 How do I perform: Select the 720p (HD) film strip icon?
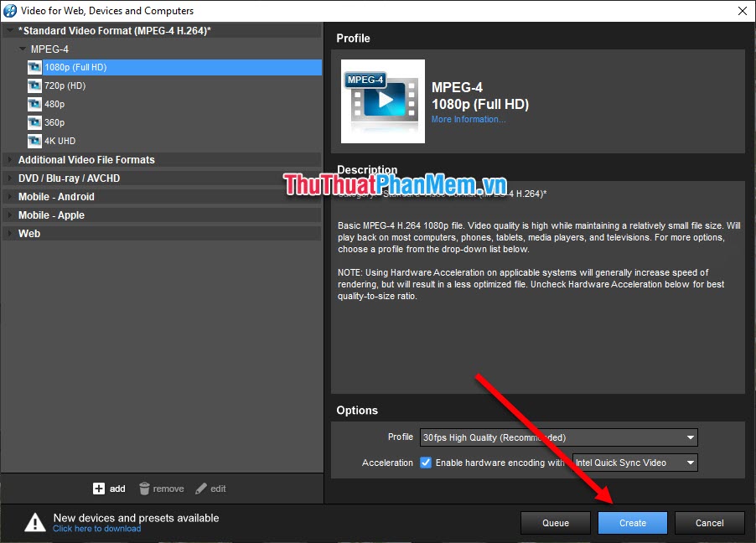click(x=34, y=85)
